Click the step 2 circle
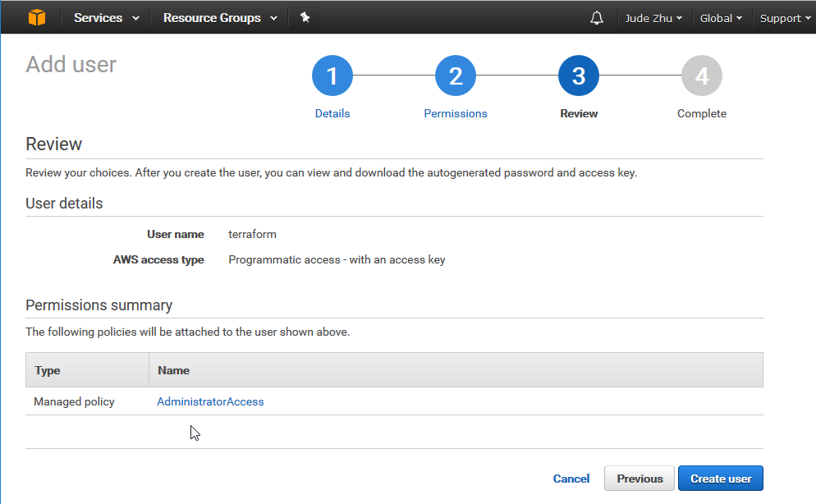The image size is (816, 504). click(456, 76)
